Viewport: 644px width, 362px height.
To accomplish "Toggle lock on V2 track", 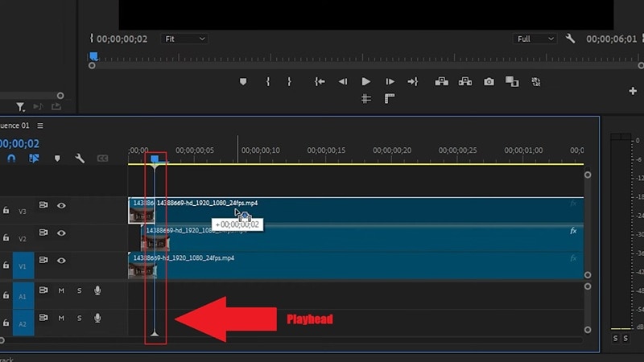I will pyautogui.click(x=6, y=237).
